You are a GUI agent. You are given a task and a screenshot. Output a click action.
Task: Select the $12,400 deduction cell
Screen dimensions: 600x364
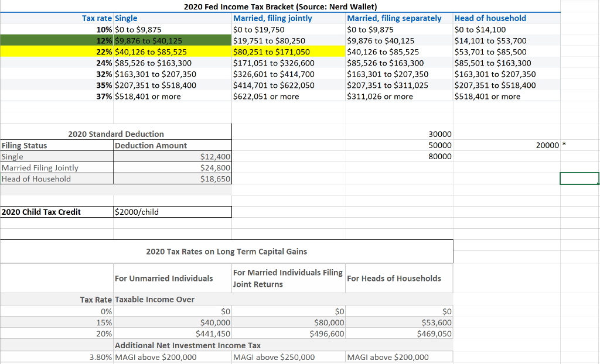[x=173, y=156]
